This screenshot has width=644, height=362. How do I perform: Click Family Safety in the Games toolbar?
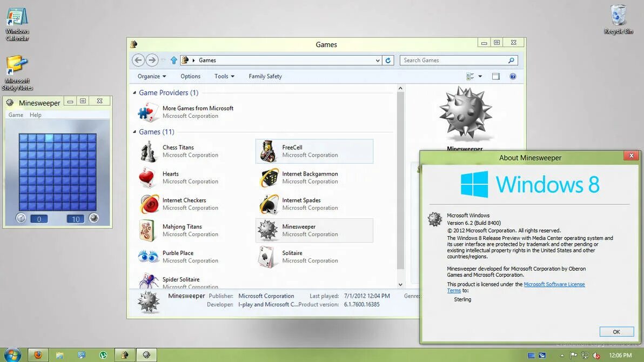click(265, 76)
